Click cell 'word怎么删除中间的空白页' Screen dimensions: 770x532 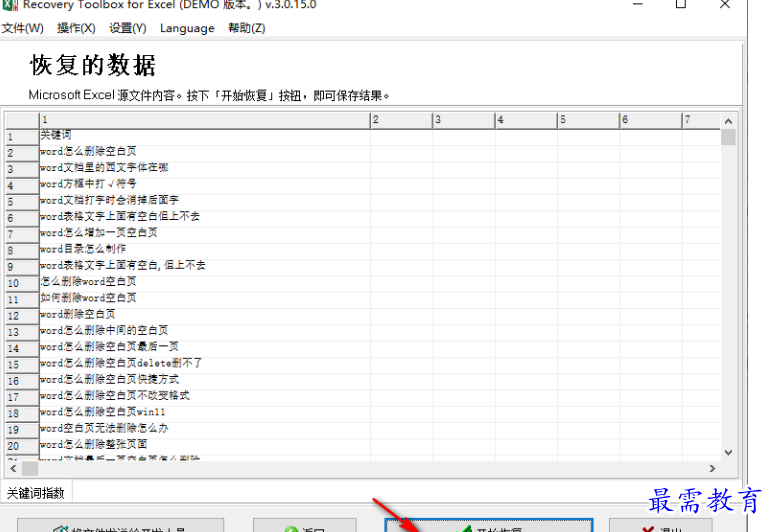(204, 331)
